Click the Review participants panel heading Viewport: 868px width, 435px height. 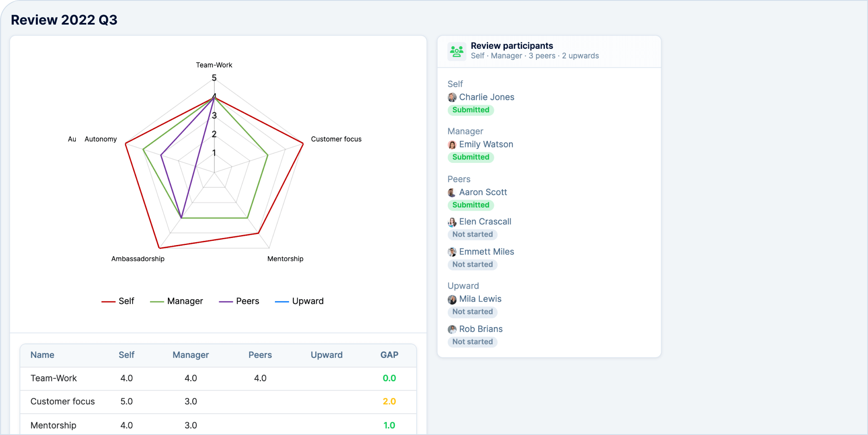(x=512, y=46)
